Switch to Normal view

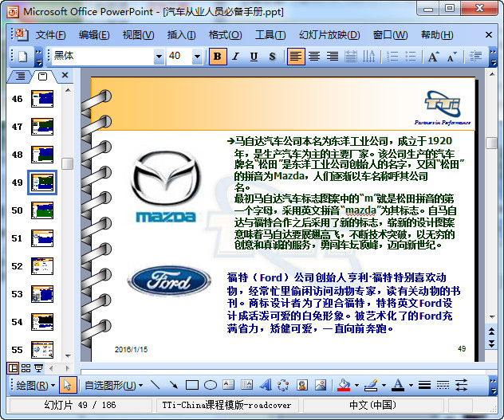[13, 368]
